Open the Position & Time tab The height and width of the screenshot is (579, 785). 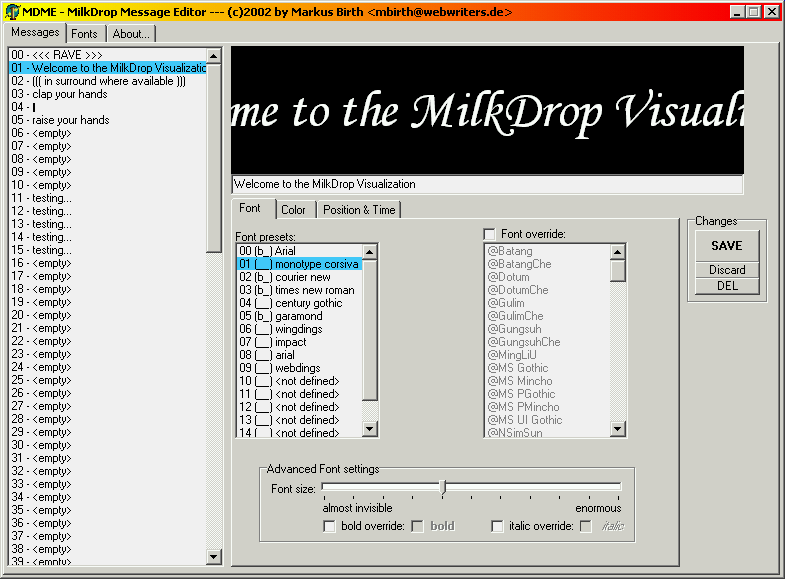coord(359,210)
